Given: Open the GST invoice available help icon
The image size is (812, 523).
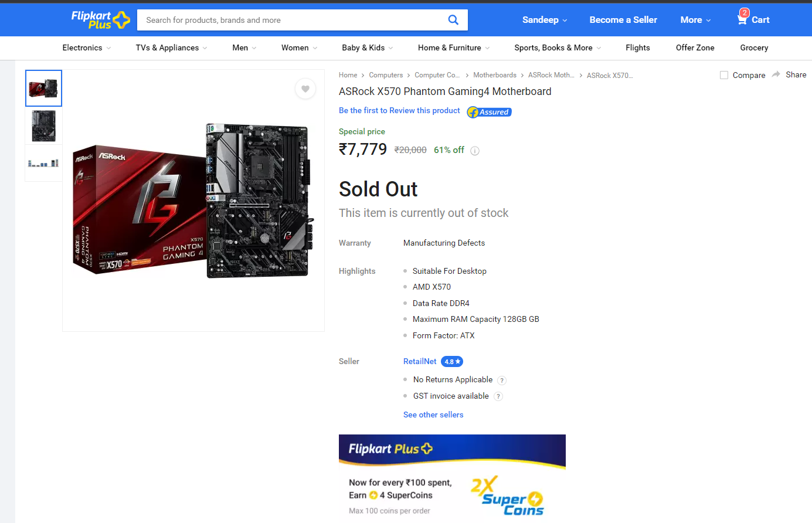Looking at the screenshot, I should pos(498,396).
